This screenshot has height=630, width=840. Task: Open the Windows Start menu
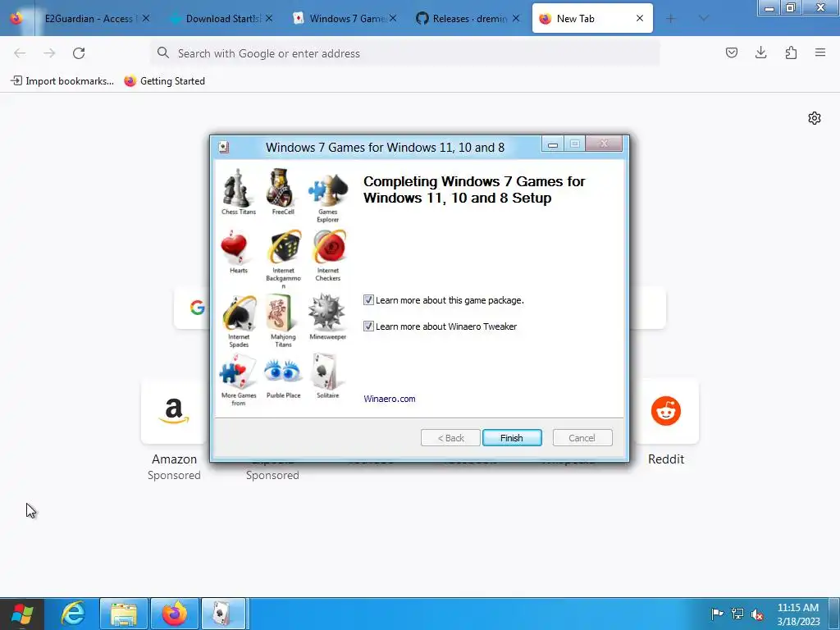[21, 614]
